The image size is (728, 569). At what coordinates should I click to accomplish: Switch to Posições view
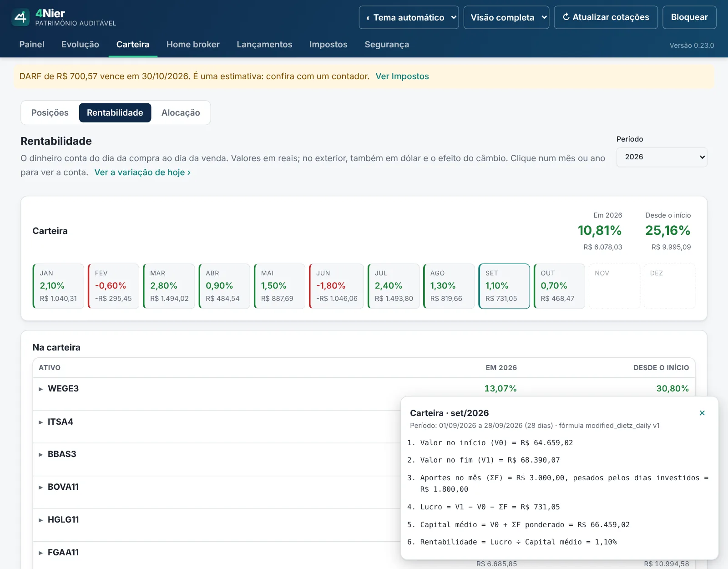(x=50, y=113)
